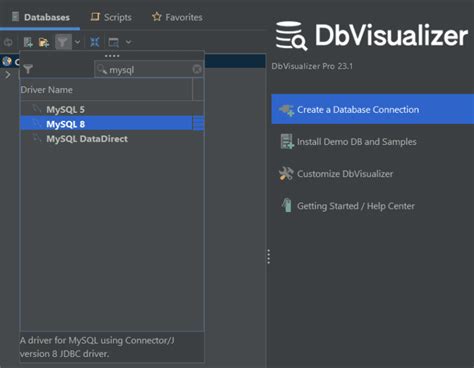Open the Scripts tab
This screenshot has height=368, width=474.
click(111, 17)
